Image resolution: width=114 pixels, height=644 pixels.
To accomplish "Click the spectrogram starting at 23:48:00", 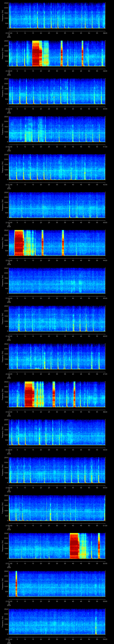I will [57, 432].
